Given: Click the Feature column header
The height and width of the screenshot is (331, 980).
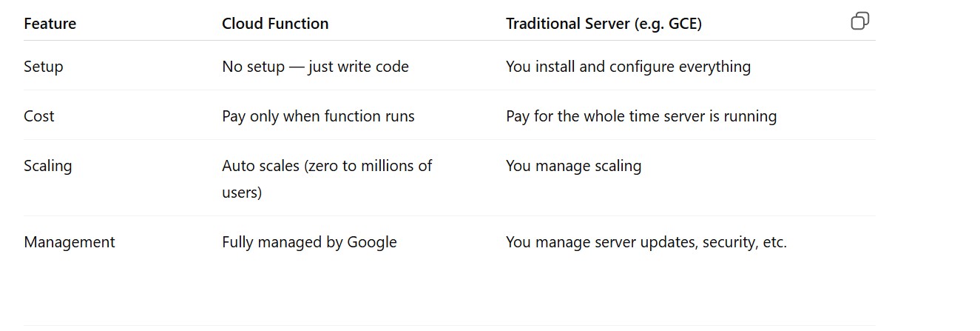Looking at the screenshot, I should tap(50, 24).
